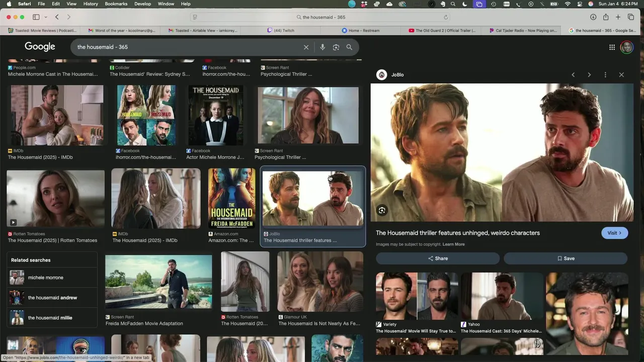Click Safari back navigation arrow
Screen dimensions: 644x362
click(x=57, y=17)
